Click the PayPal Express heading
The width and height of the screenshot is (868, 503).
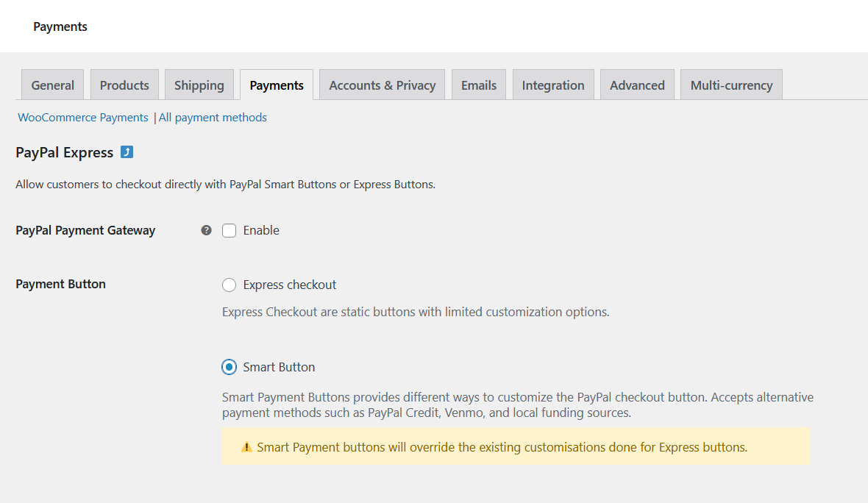(64, 152)
